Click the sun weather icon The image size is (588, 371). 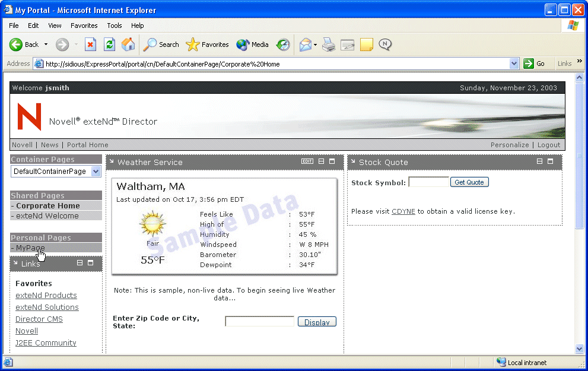click(x=152, y=224)
